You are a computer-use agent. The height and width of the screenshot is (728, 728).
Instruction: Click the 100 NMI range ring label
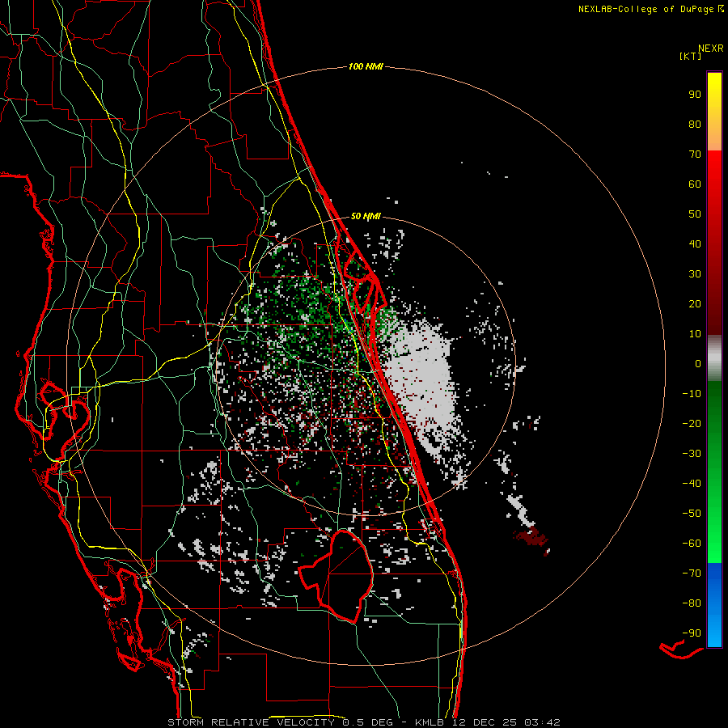pyautogui.click(x=366, y=67)
